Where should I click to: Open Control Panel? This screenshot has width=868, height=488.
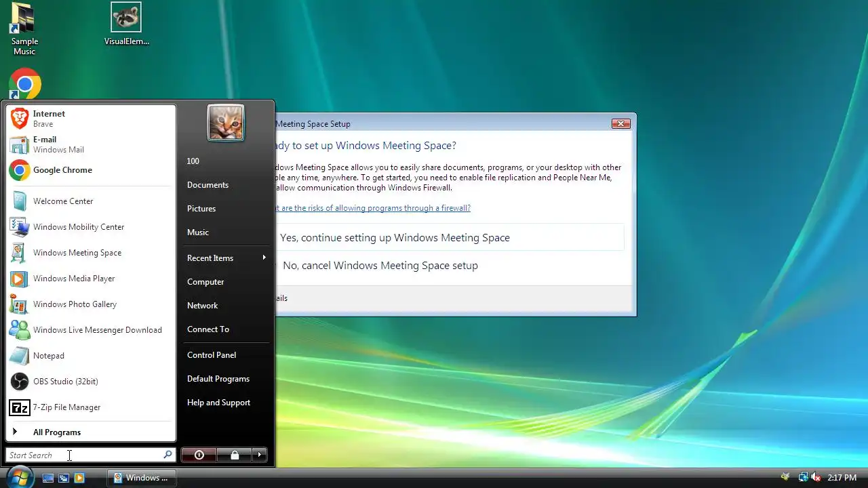[x=226, y=355]
